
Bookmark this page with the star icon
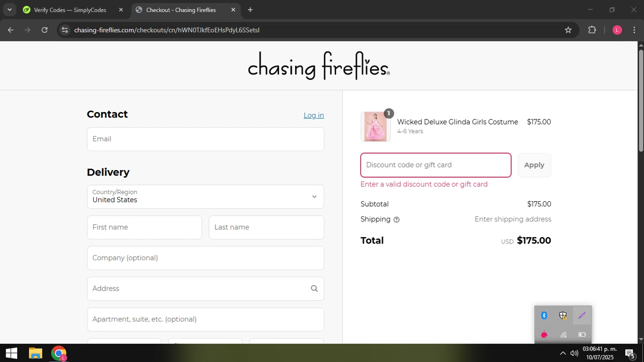(x=568, y=30)
